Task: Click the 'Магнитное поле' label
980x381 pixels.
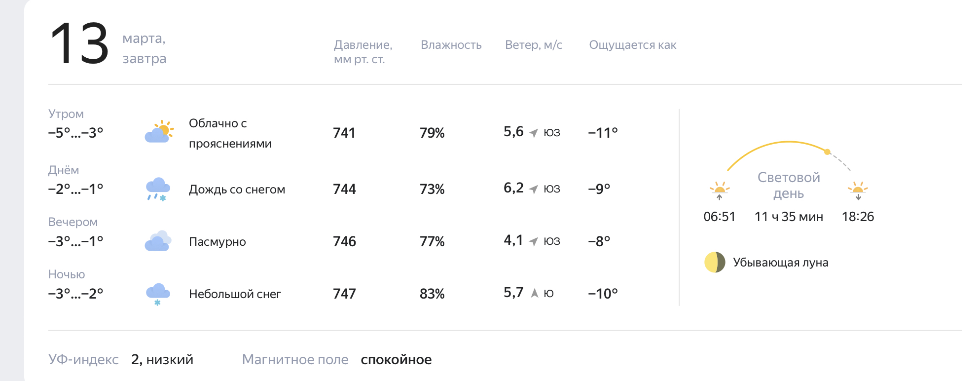Action: point(295,359)
